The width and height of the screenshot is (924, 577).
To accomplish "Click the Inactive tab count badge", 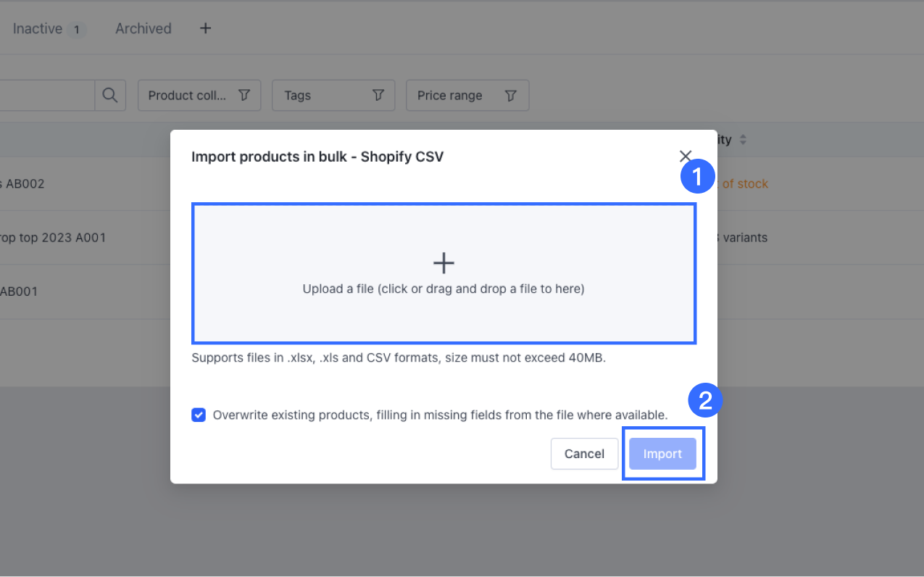I will [76, 30].
